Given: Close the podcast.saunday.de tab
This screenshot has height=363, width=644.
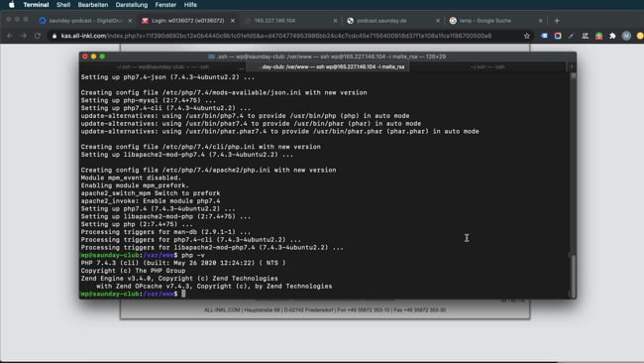Looking at the screenshot, I should point(438,21).
